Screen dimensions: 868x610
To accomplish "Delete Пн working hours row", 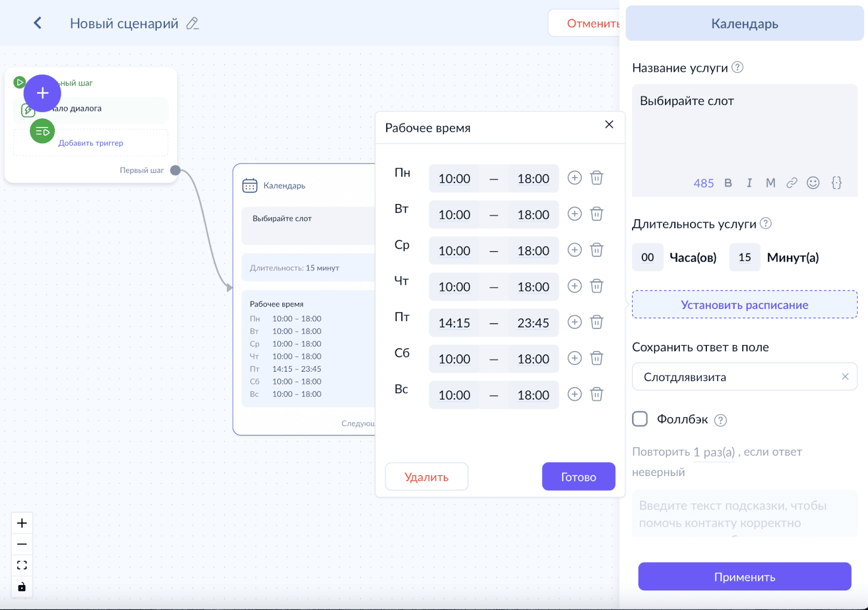I will coord(597,177).
